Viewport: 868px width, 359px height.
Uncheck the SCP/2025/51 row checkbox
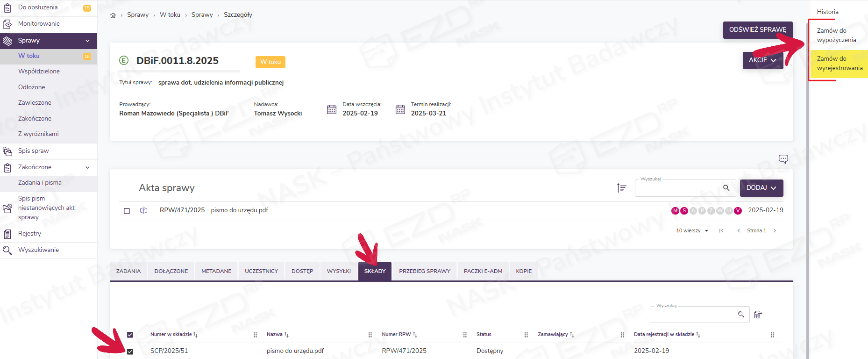pyautogui.click(x=130, y=352)
